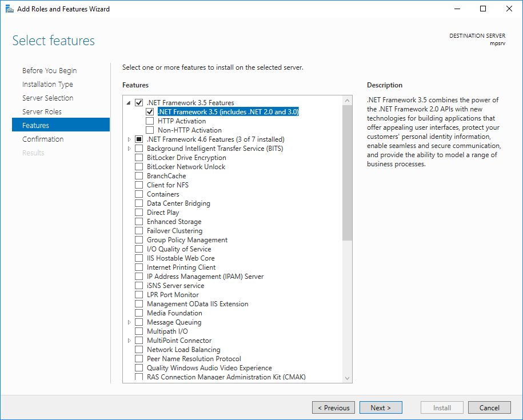Uncheck .NET Framework 3.5 Features checkbox
Image resolution: width=523 pixels, height=420 pixels.
139,103
